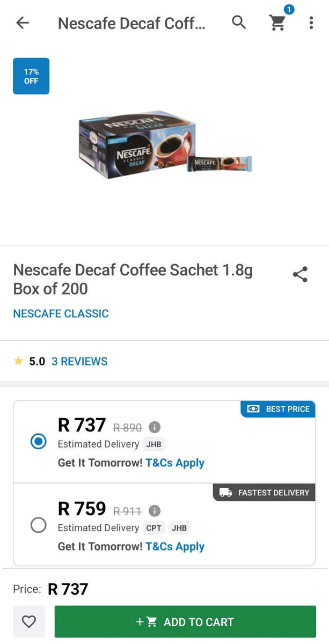Image resolution: width=329 pixels, height=644 pixels.
Task: Open the shopping cart with 1 item
Action: [x=277, y=24]
